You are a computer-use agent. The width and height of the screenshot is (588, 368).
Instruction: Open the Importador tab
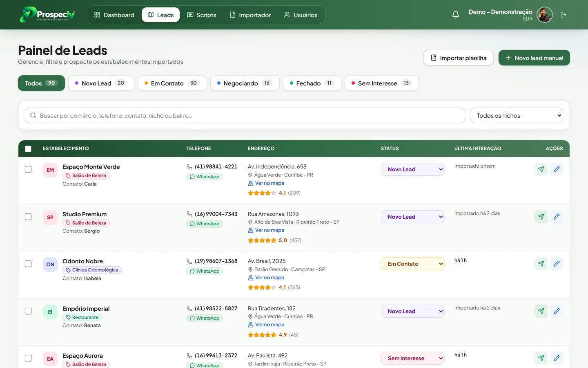coord(250,15)
